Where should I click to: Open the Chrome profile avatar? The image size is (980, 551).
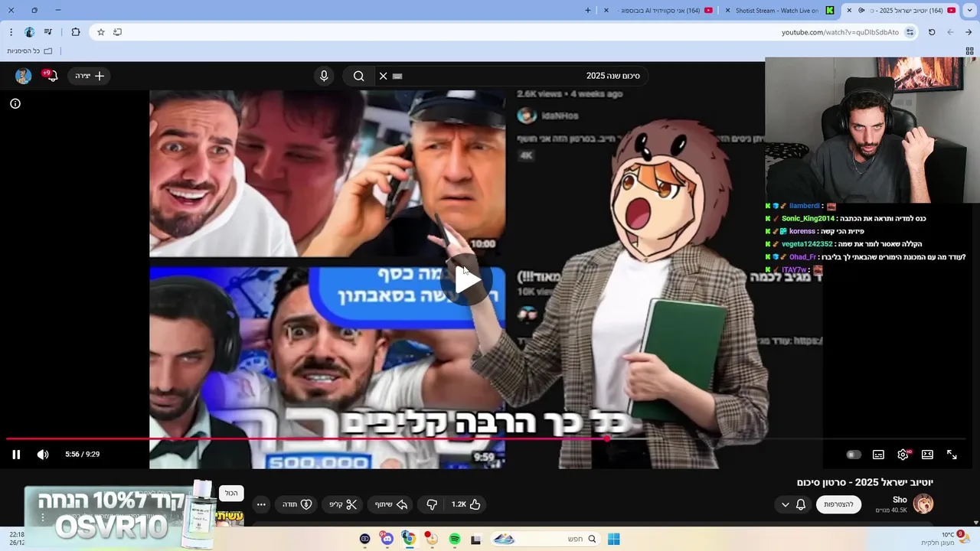click(29, 32)
